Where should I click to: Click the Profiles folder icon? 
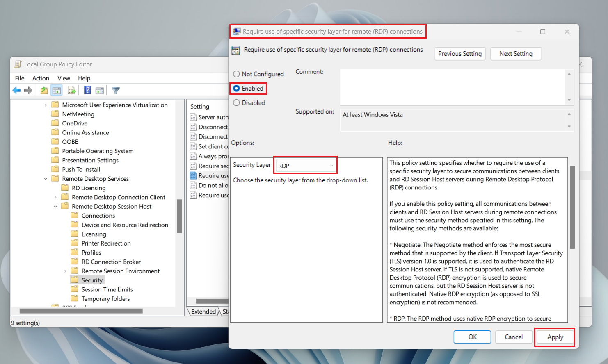pyautogui.click(x=75, y=253)
